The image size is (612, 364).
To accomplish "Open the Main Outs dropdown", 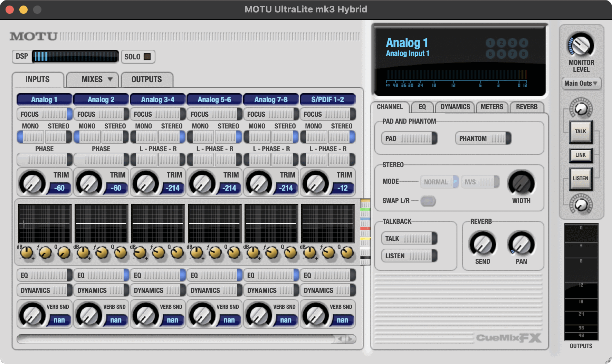I will [581, 83].
